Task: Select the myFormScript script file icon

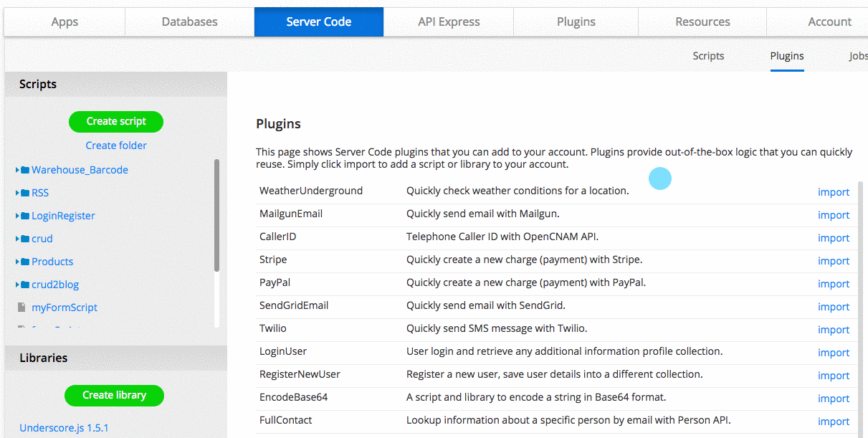Action: pos(21,307)
